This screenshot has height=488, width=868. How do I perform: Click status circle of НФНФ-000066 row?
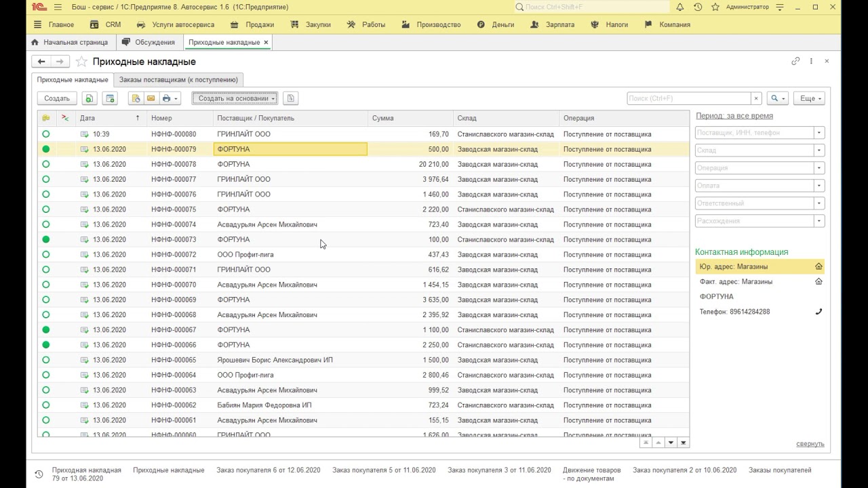(x=46, y=344)
